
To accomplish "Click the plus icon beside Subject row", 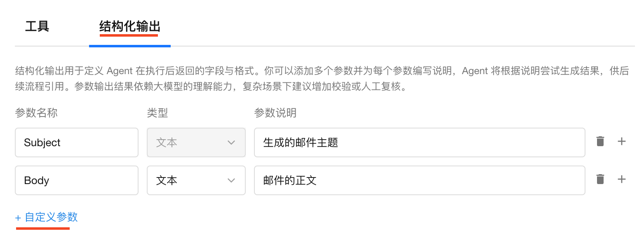I will coord(621,142).
